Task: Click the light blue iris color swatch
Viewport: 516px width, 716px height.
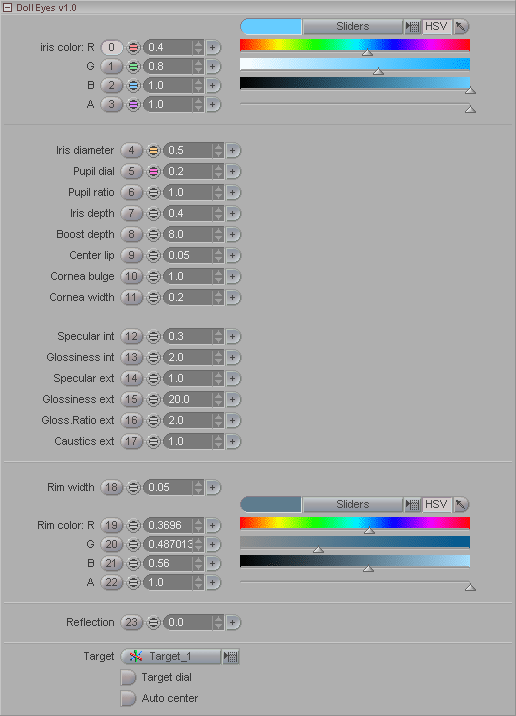Action: point(271,26)
